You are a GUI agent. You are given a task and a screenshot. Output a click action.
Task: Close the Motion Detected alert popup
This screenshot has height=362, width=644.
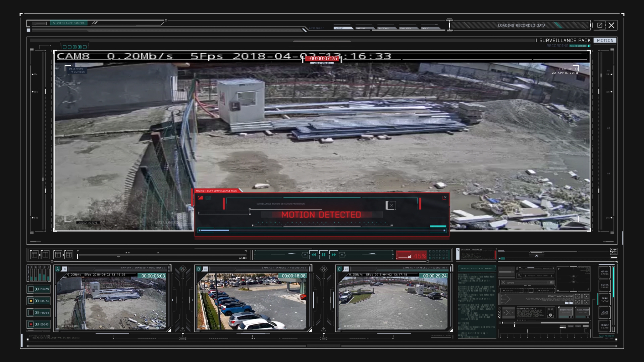point(445,197)
